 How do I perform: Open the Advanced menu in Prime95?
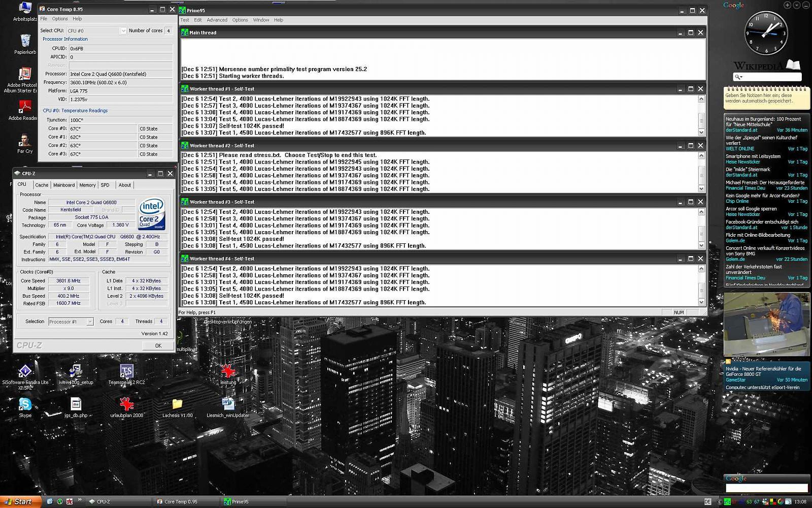217,20
